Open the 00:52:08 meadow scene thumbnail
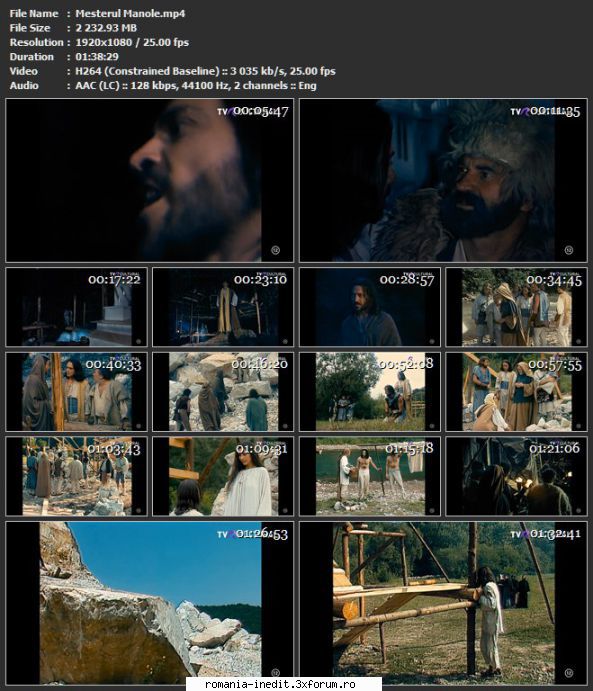Image resolution: width=593 pixels, height=691 pixels. pos(370,391)
